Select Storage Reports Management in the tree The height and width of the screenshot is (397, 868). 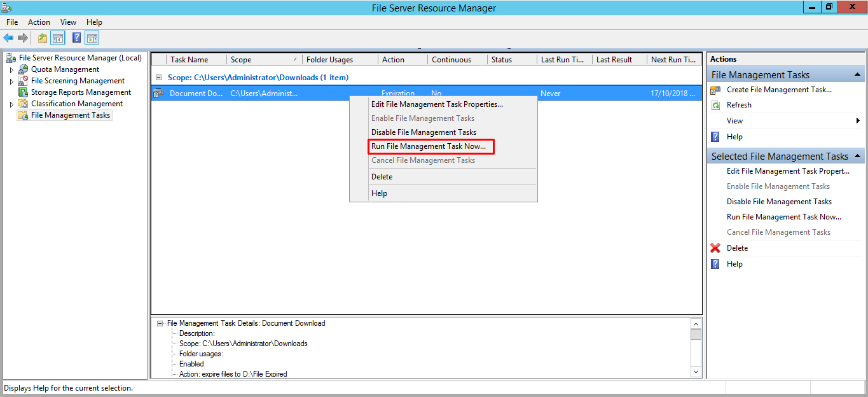point(81,92)
